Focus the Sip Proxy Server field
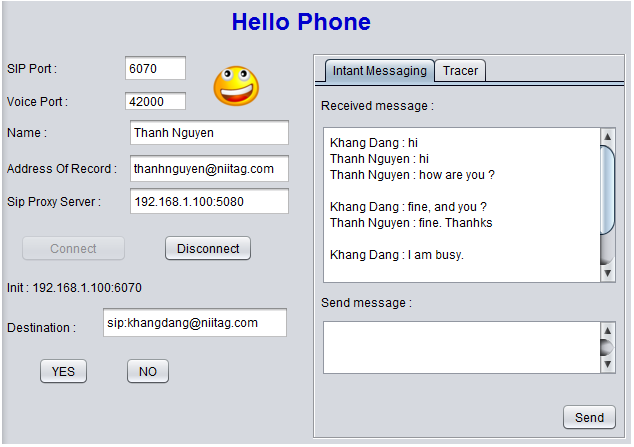This screenshot has width=634, height=447. coord(209,201)
